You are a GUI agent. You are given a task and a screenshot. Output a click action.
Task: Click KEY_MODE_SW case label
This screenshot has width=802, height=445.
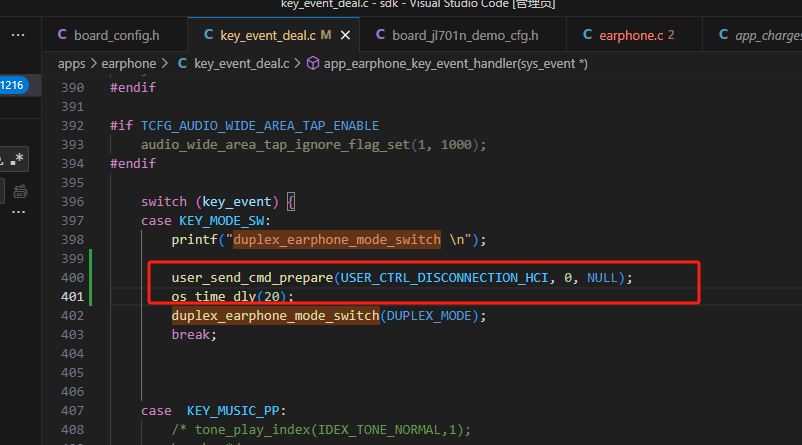point(221,221)
